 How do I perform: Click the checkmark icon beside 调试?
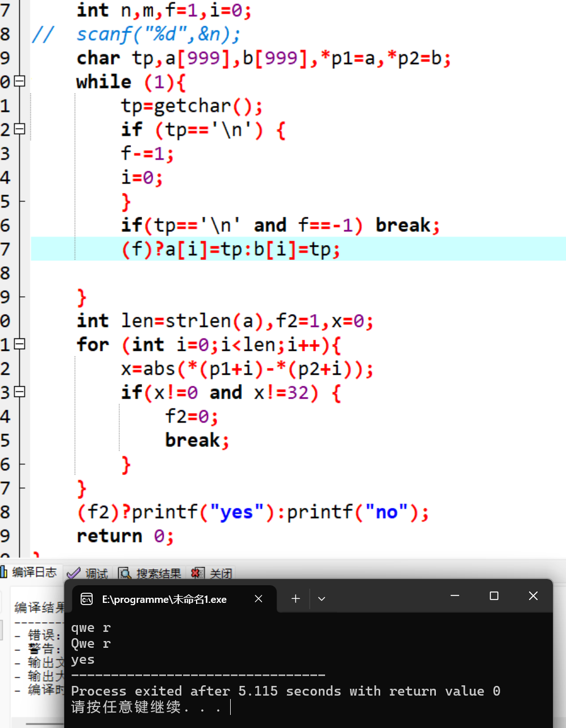click(x=73, y=573)
